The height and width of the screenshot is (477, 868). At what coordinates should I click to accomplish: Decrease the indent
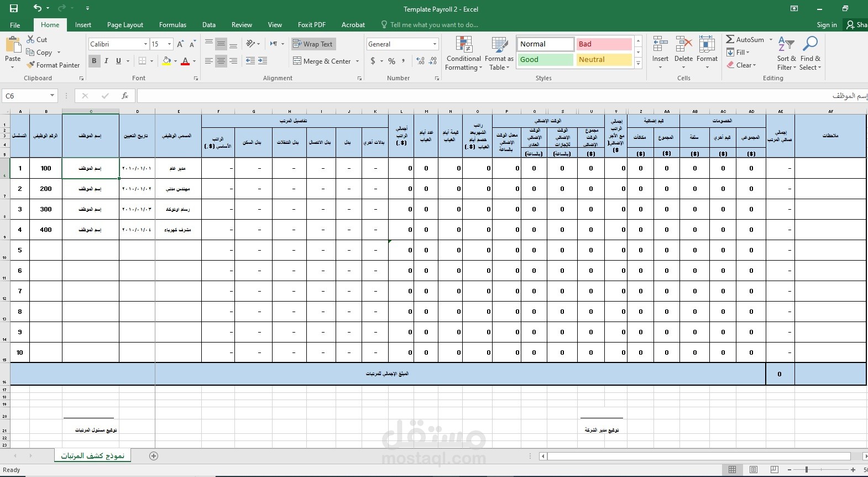[250, 61]
